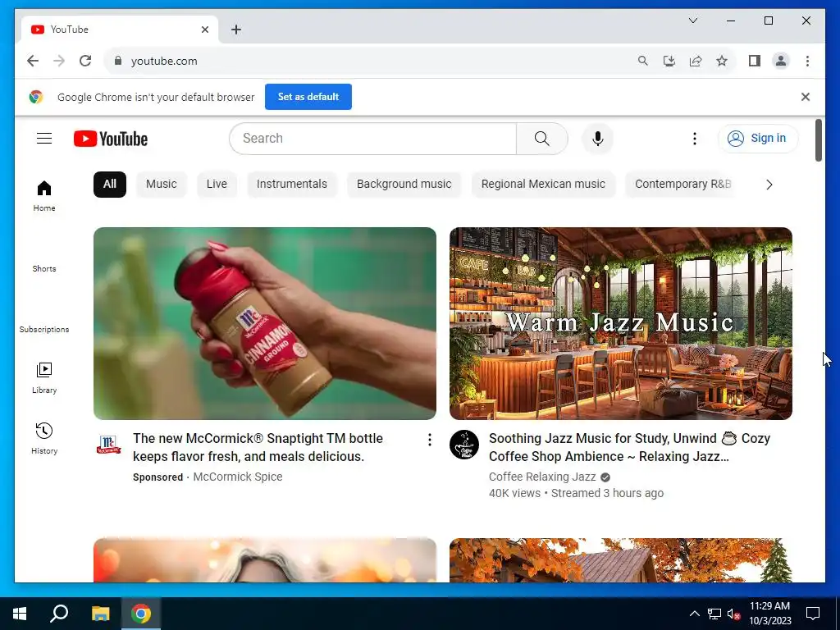Click the zoom magnifier icon in address bar
The image size is (840, 630).
(x=643, y=61)
